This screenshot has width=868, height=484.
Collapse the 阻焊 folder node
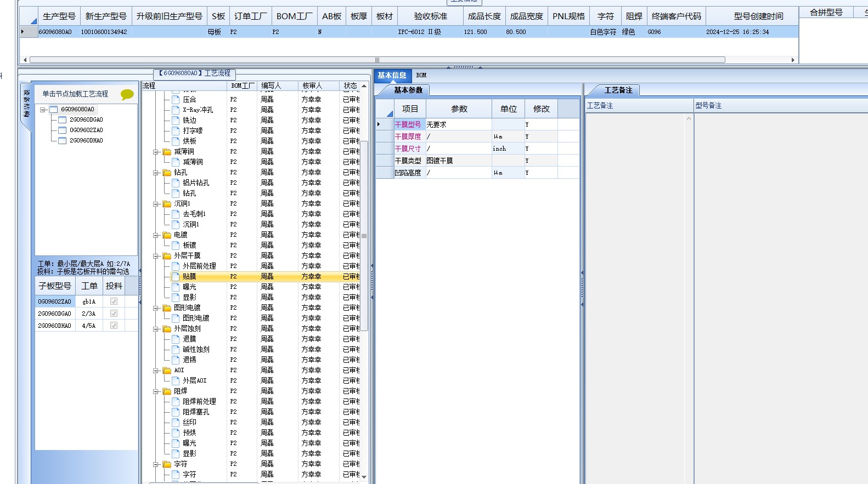(156, 391)
